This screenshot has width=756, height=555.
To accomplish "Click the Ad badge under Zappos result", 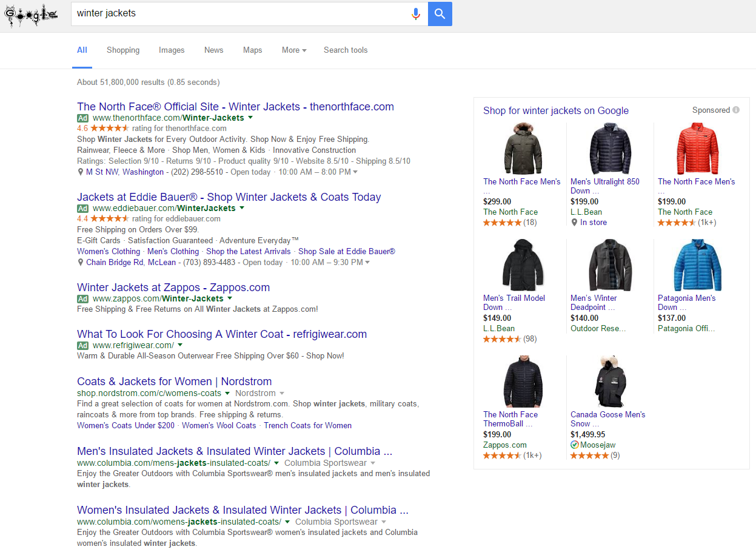I will [x=83, y=298].
